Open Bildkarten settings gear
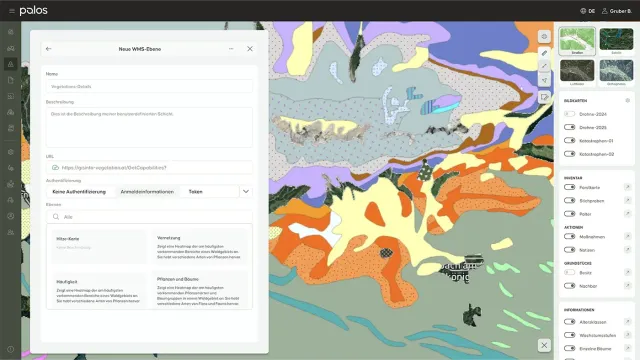Viewport: 640px width, 360px height. (x=628, y=100)
